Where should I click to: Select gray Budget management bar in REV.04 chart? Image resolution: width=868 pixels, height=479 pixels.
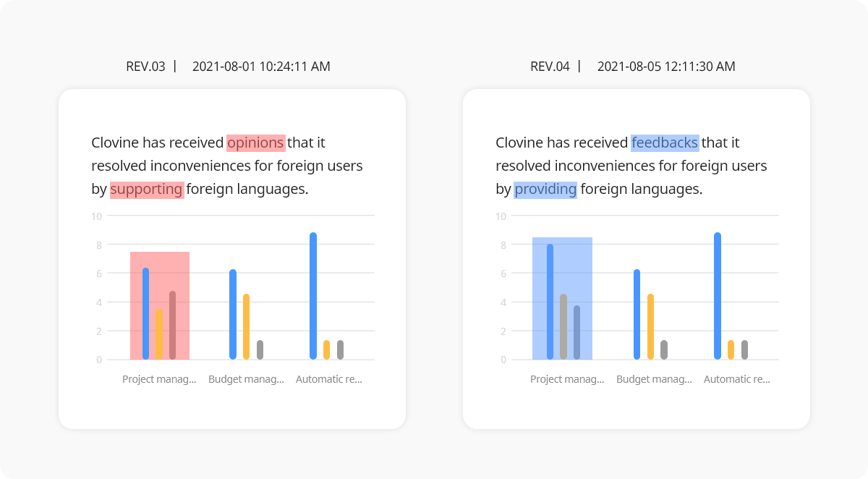(663, 349)
